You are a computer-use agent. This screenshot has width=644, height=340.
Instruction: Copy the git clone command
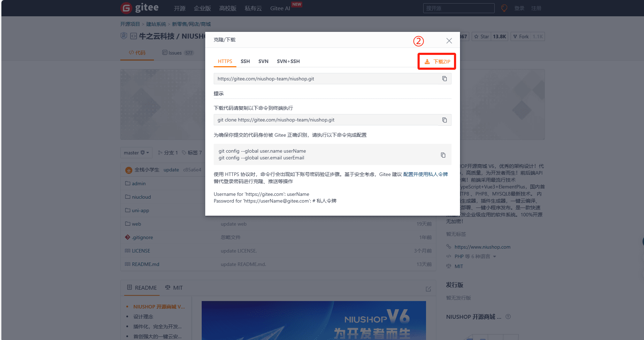pyautogui.click(x=444, y=120)
